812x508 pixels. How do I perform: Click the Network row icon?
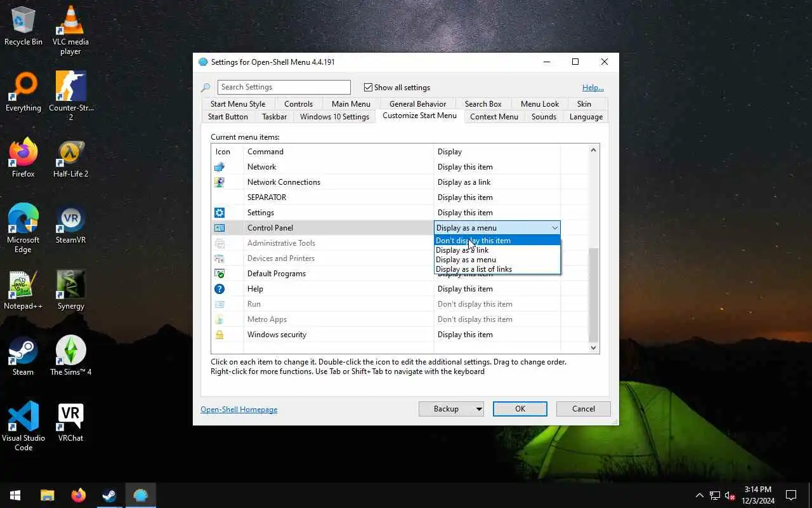(219, 167)
